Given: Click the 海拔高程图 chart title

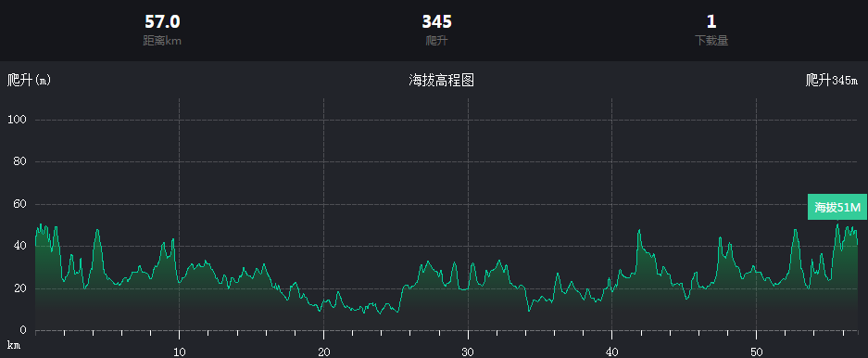Looking at the screenshot, I should tap(441, 81).
